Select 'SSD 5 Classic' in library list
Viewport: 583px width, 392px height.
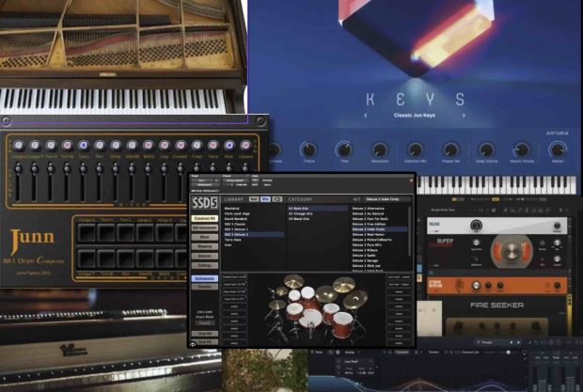235,224
